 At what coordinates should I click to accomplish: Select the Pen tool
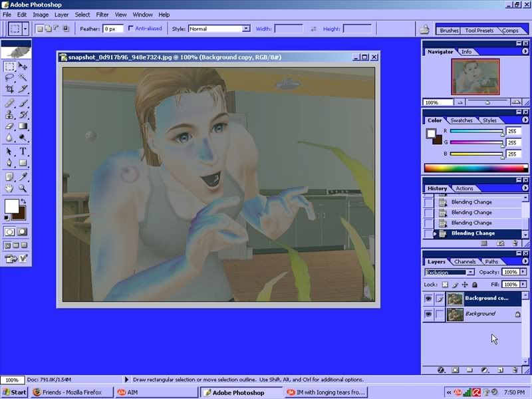click(x=9, y=163)
